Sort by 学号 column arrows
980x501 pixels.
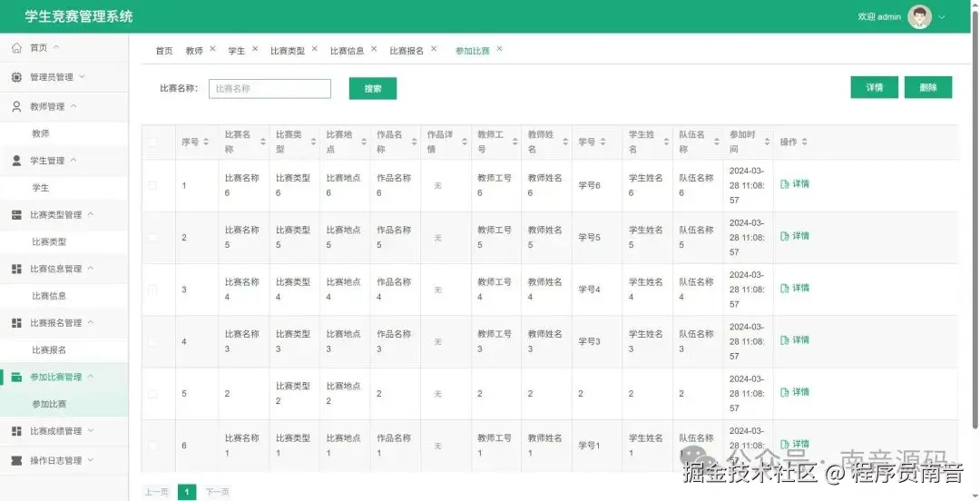[x=603, y=142]
